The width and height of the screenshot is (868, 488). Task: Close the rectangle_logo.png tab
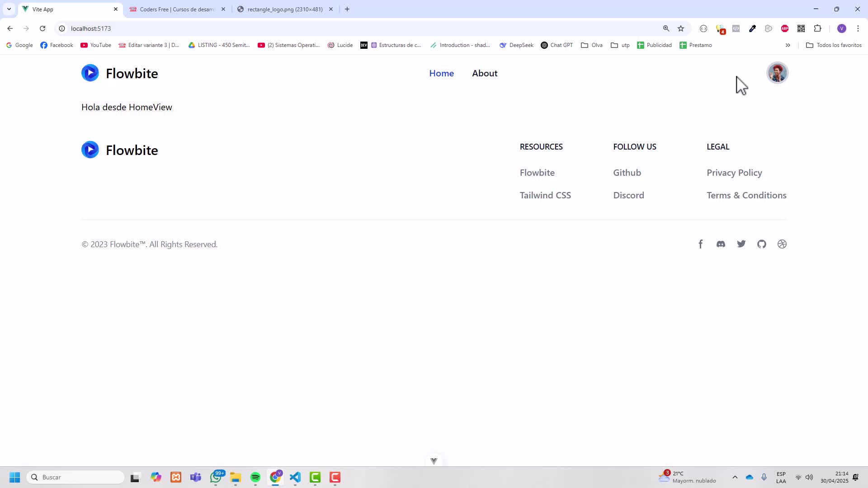coord(331,9)
